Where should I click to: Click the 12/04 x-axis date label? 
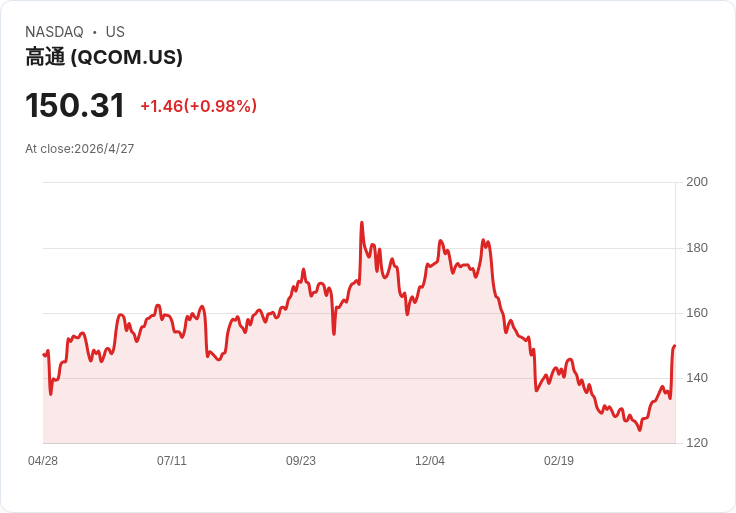click(x=430, y=461)
